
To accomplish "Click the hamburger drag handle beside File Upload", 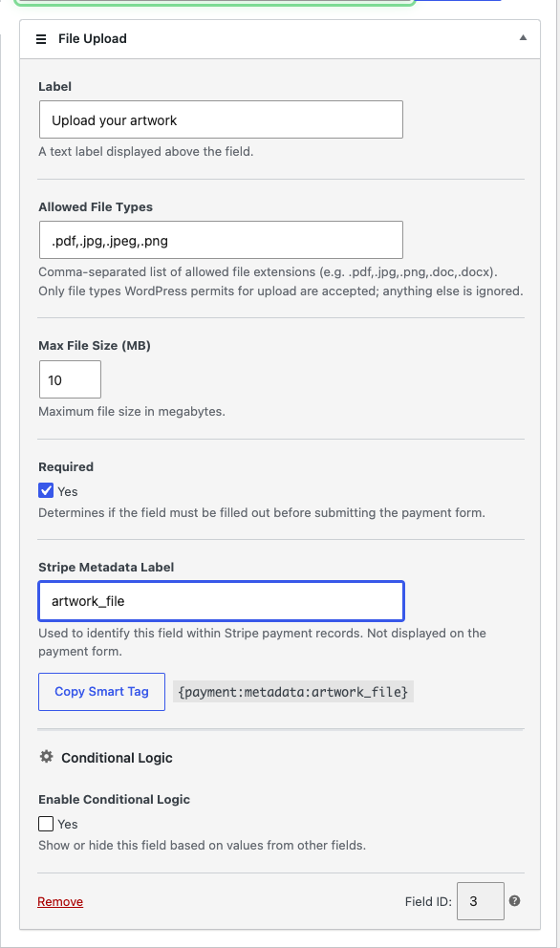I will pyautogui.click(x=41, y=39).
